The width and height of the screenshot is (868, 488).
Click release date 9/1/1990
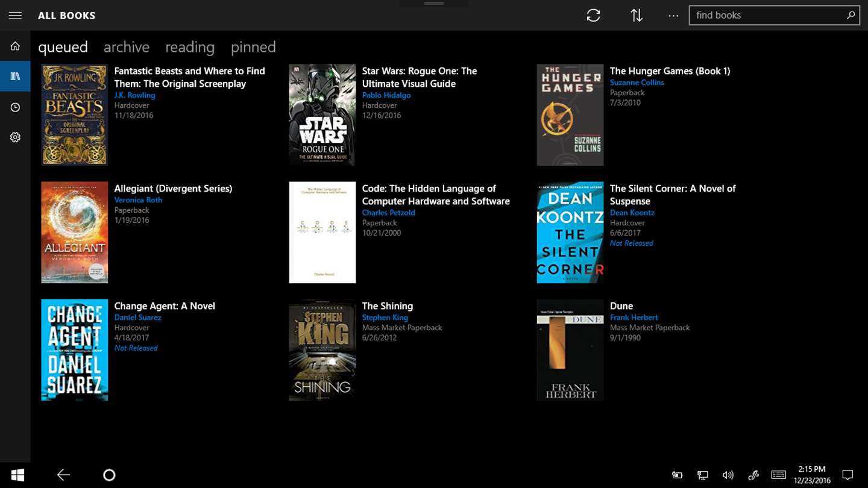(x=625, y=338)
